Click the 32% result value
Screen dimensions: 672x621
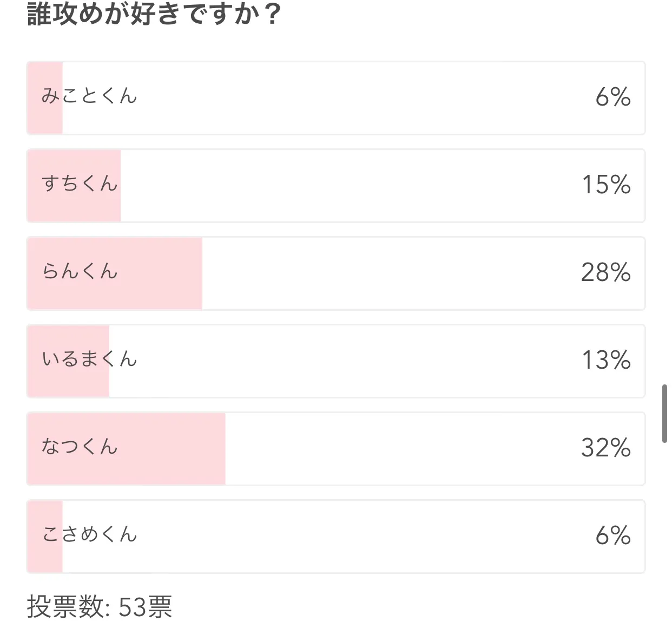coord(605,448)
